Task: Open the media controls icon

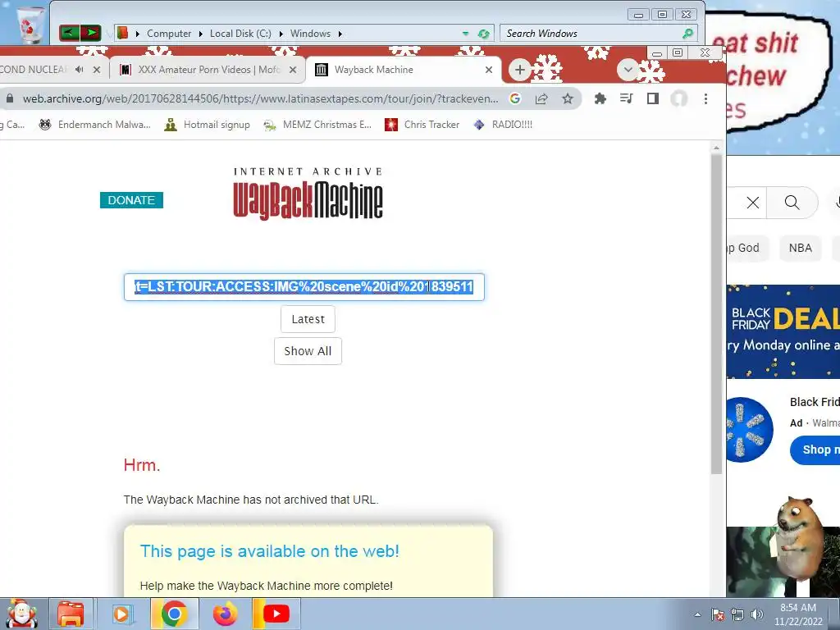Action: coord(626,98)
